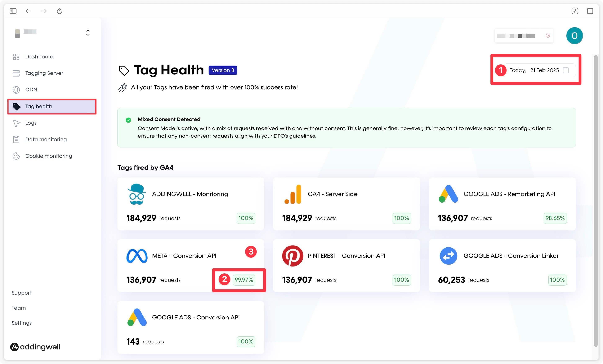Select Dashboard from the sidebar menu
Image resolution: width=603 pixels, height=364 pixels.
[x=39, y=56]
